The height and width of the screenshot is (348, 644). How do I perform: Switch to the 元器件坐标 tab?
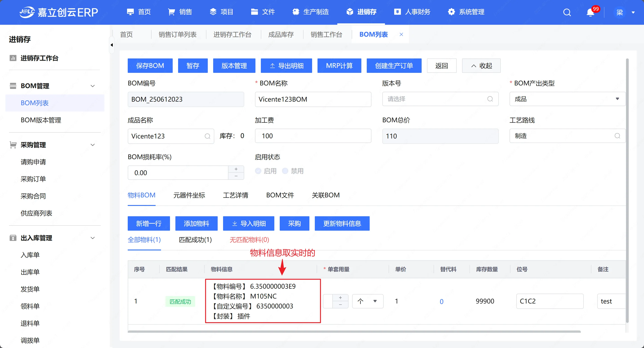[189, 195]
